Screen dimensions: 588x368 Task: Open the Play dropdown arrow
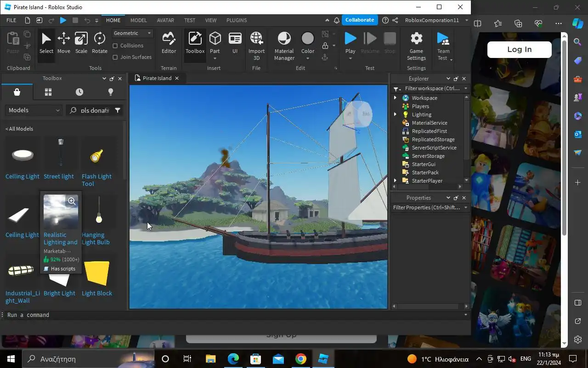tap(350, 58)
